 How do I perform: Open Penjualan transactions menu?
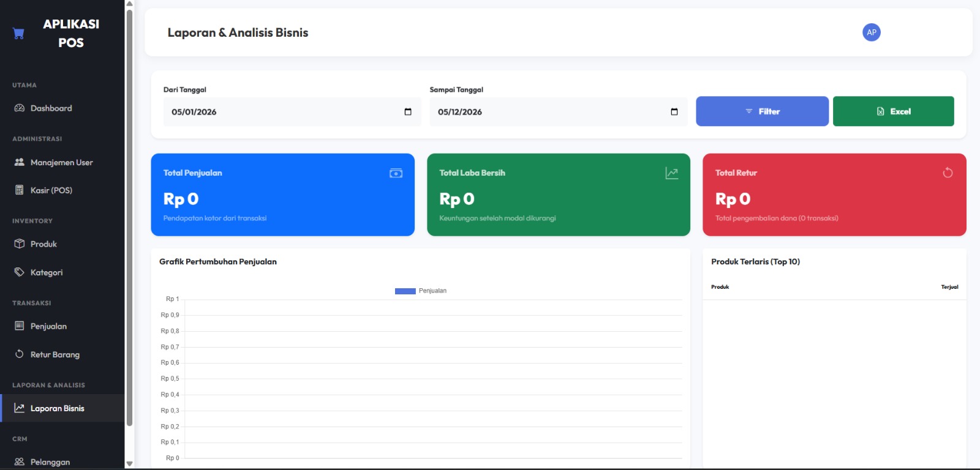tap(62, 326)
